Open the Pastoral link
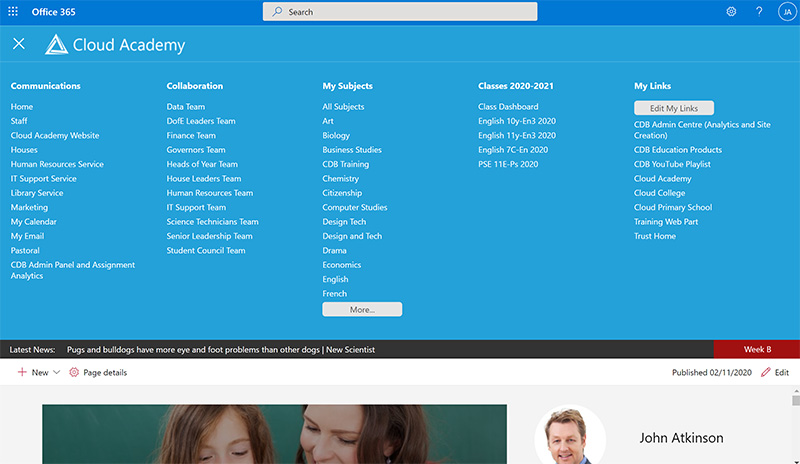The image size is (800, 464). pyautogui.click(x=25, y=250)
